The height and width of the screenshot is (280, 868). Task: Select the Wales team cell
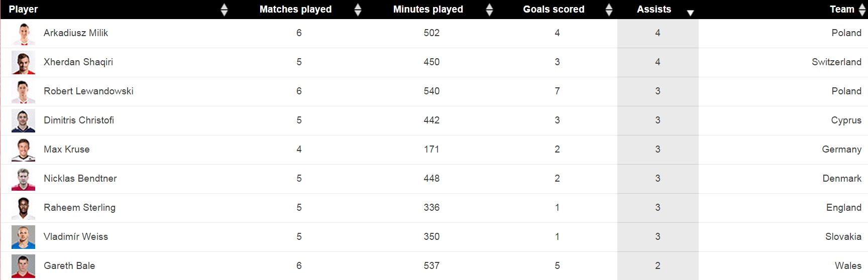click(848, 266)
